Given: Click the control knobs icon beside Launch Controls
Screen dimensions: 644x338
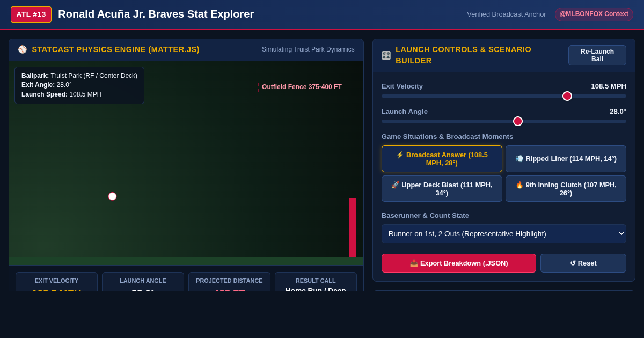Looking at the screenshot, I should [x=386, y=55].
